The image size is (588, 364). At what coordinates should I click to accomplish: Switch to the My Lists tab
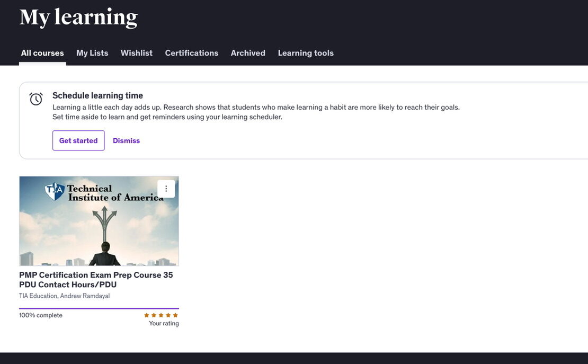coord(92,53)
